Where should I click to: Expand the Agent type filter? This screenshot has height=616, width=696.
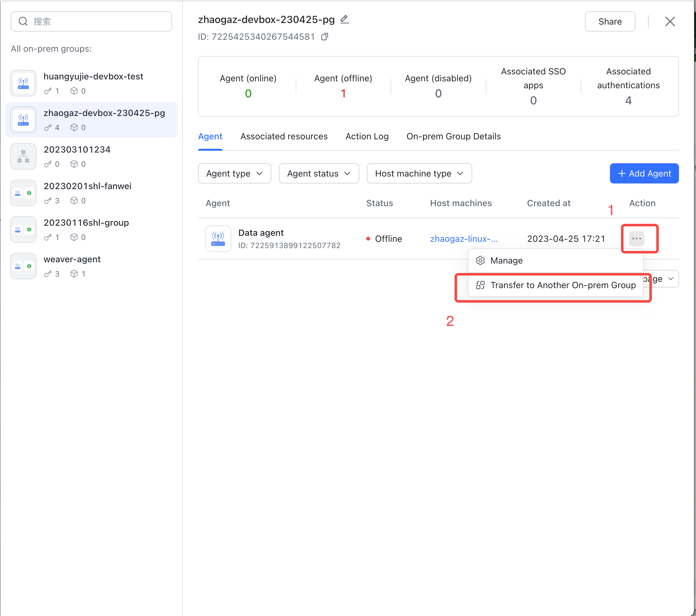tap(234, 173)
